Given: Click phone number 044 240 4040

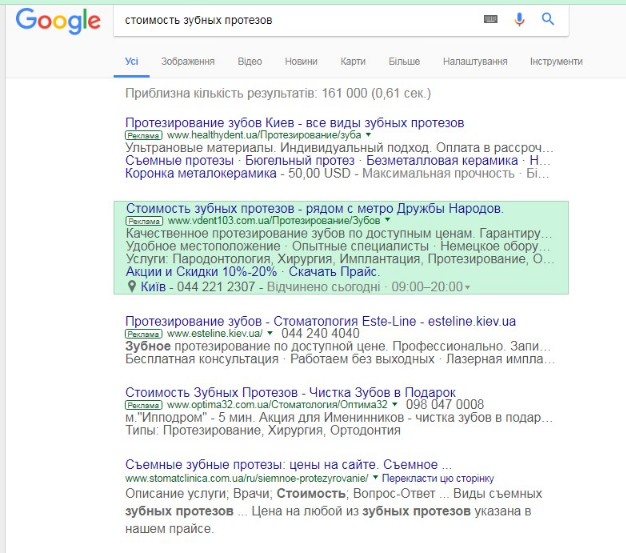Looking at the screenshot, I should pos(320,333).
